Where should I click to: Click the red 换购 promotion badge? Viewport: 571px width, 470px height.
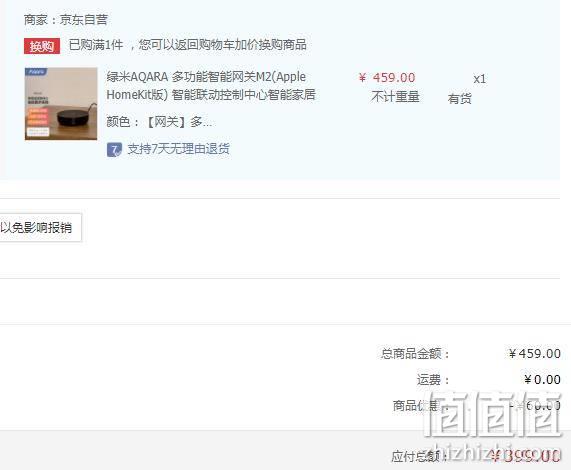pyautogui.click(x=42, y=46)
